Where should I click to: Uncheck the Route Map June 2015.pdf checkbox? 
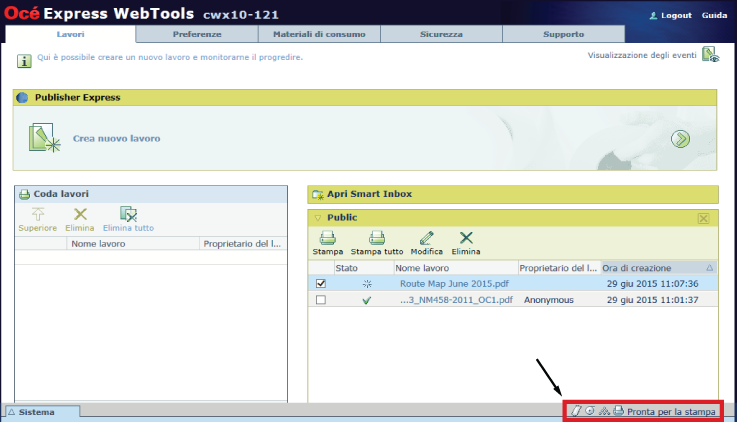tap(321, 283)
